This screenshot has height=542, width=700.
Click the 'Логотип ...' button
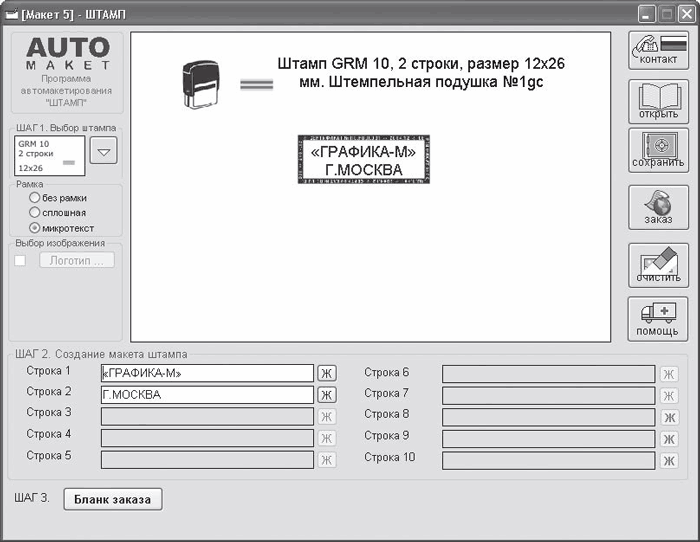77,260
